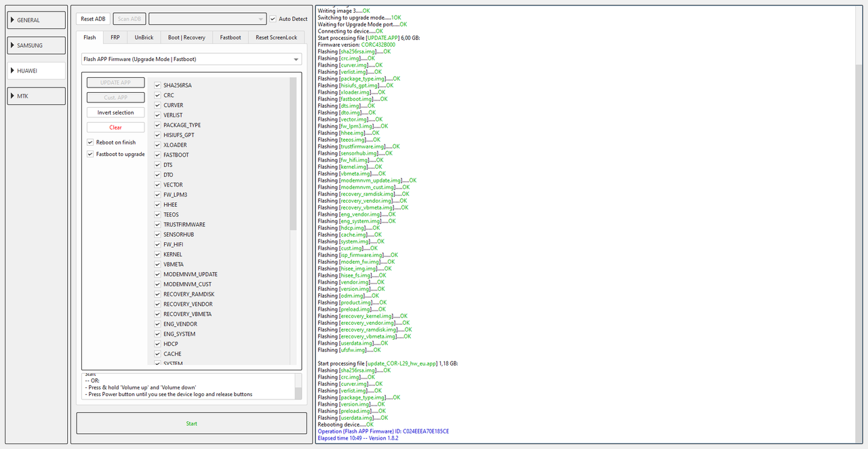
Task: Uncheck the TEEOS partition checkbox
Action: (157, 215)
